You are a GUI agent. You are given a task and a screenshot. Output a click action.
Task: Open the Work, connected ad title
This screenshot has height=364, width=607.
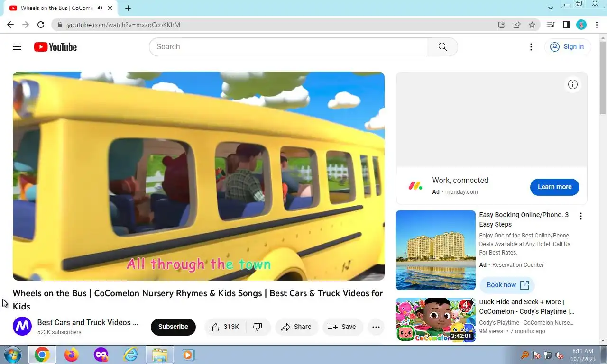click(460, 180)
